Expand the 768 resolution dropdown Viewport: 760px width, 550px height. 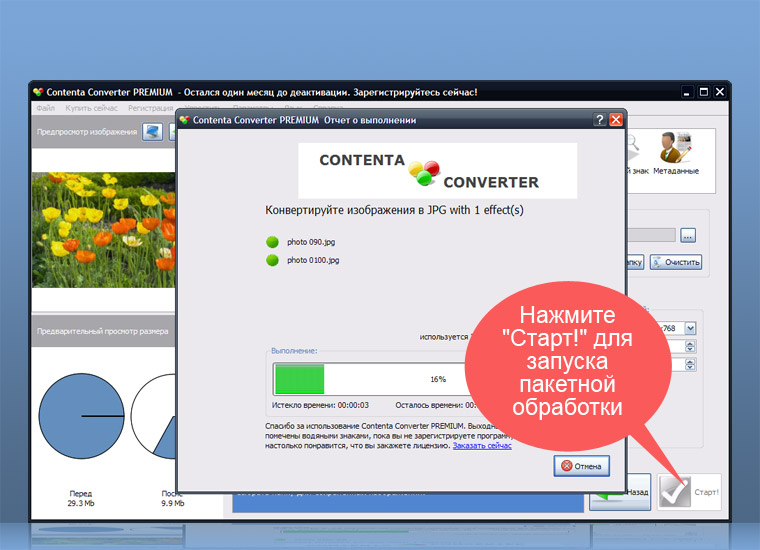[x=690, y=328]
